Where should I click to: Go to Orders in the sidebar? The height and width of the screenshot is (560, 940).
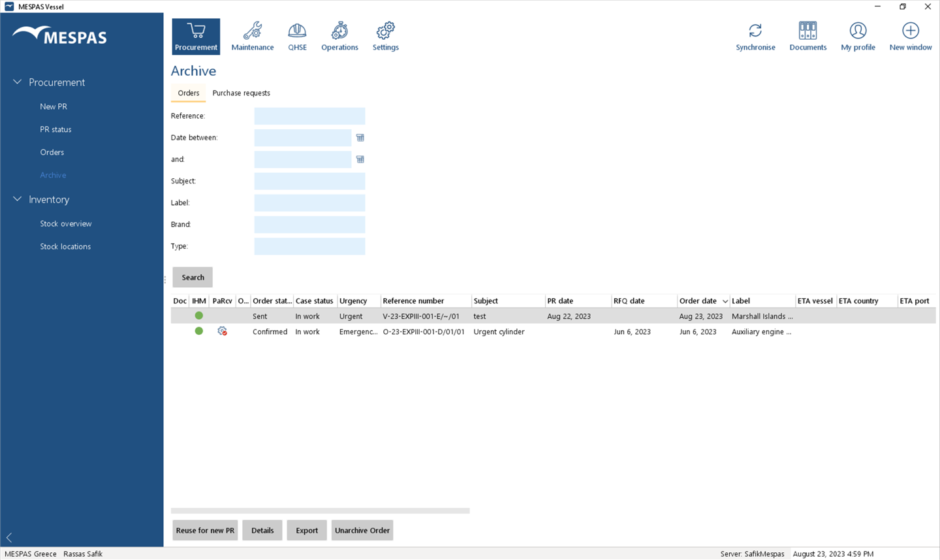(52, 152)
